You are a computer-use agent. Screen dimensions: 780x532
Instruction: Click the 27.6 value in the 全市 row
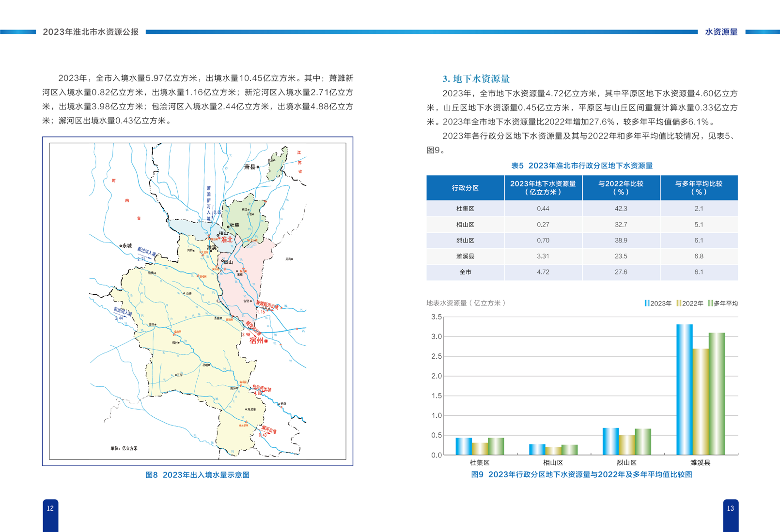click(621, 272)
